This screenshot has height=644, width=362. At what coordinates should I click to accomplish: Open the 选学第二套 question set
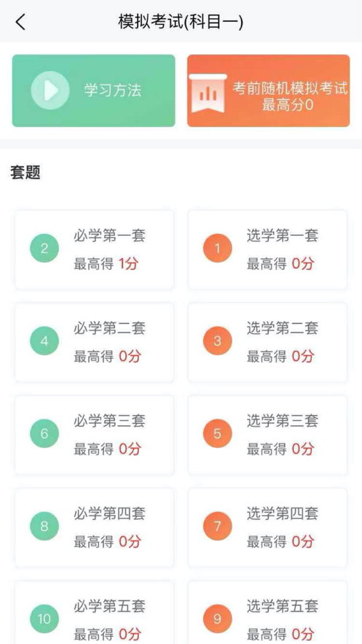268,343
